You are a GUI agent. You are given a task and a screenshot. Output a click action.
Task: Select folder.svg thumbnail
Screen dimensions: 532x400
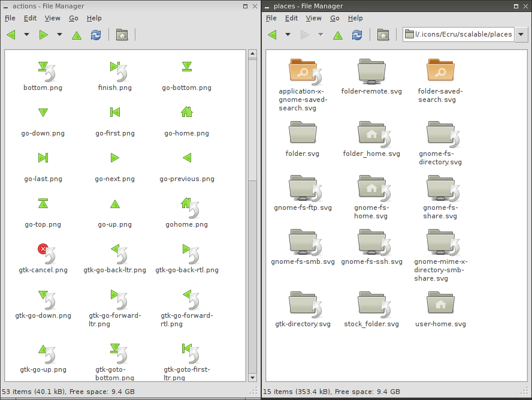pyautogui.click(x=303, y=132)
